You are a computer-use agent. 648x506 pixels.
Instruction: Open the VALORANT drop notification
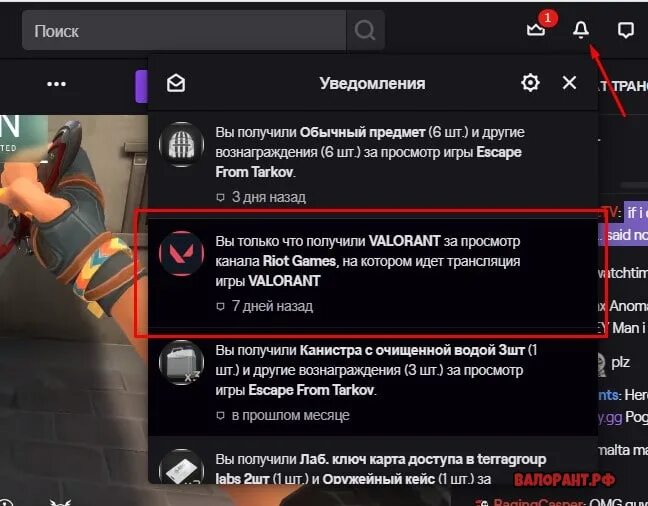[x=373, y=273]
